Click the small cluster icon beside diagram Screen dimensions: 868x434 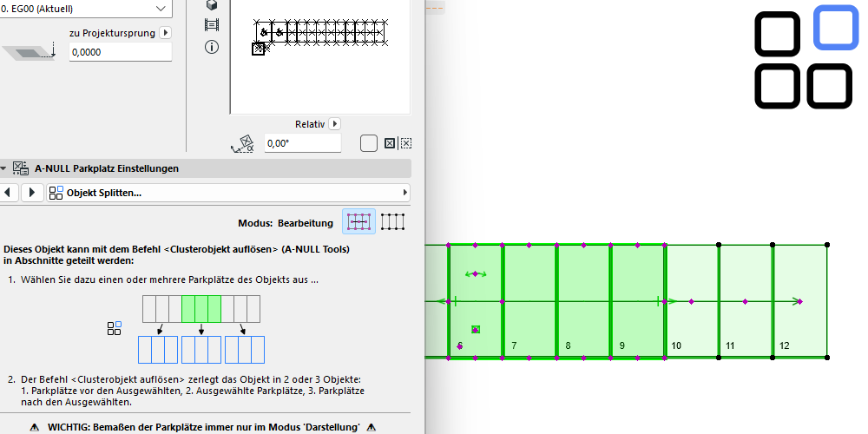pyautogui.click(x=114, y=328)
